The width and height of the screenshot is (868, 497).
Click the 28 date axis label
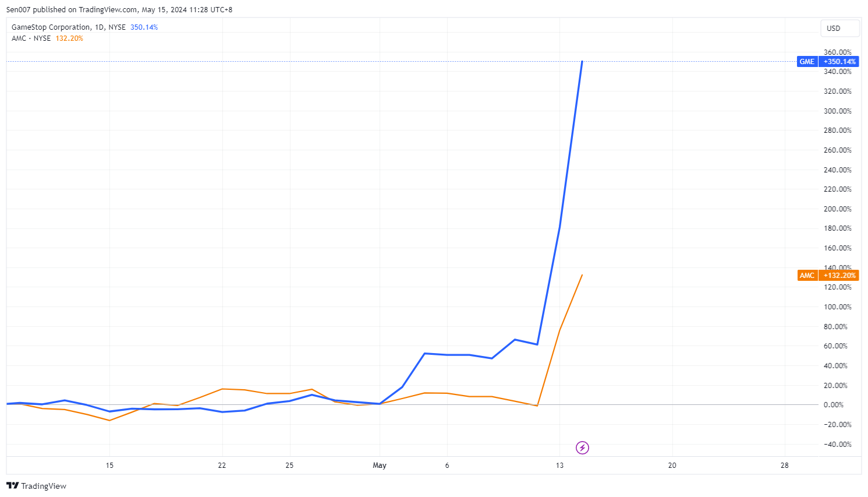(785, 466)
